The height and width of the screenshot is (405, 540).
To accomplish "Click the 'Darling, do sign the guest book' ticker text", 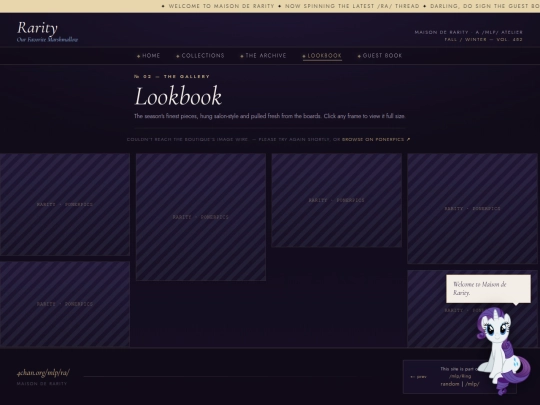I will (485, 6).
